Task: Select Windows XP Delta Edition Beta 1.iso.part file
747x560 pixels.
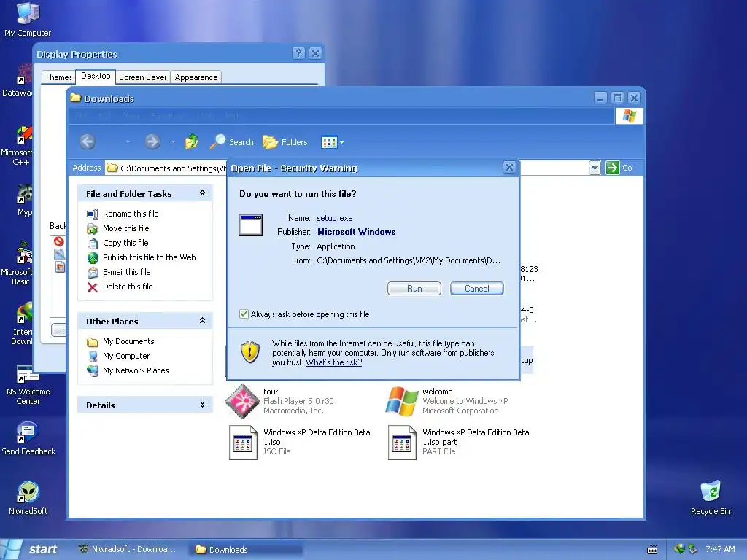Action: click(x=459, y=442)
